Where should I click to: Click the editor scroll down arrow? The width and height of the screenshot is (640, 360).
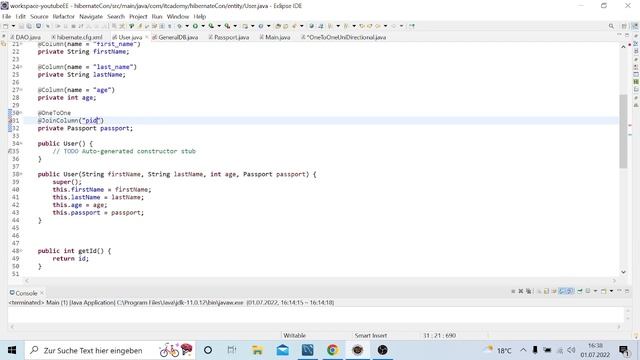pos(623,272)
